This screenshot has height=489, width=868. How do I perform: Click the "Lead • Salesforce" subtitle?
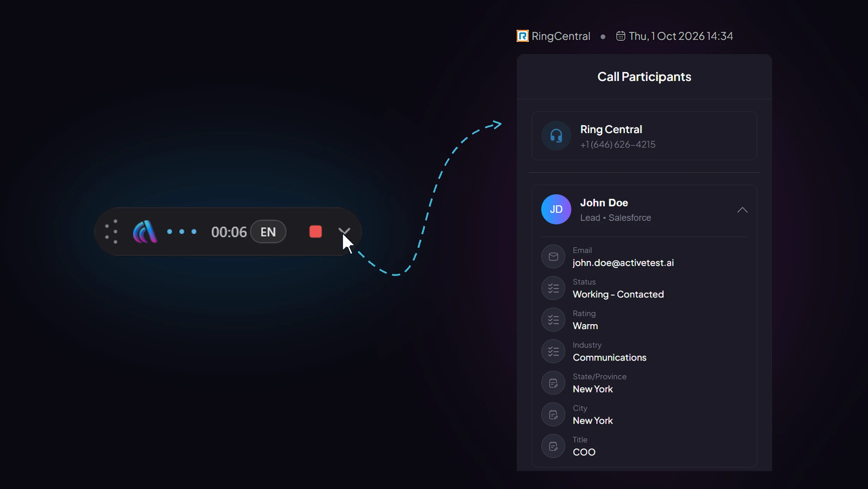(x=615, y=218)
